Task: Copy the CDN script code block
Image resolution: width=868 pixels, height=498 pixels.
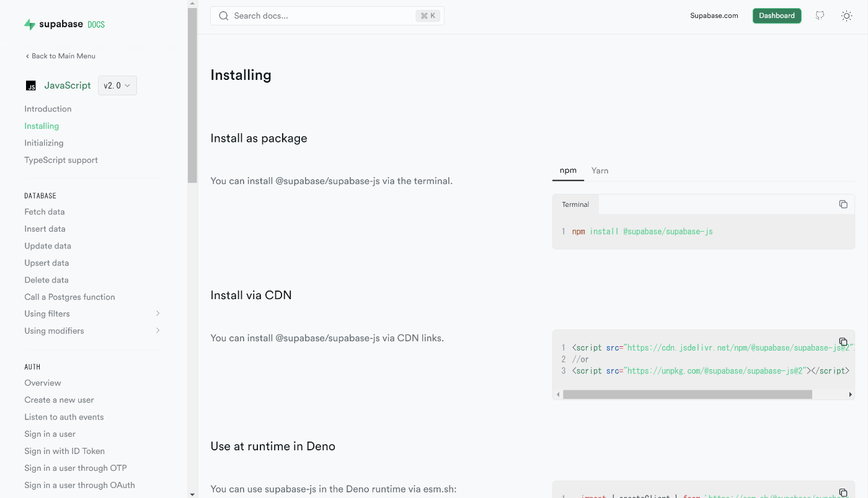Action: tap(843, 342)
